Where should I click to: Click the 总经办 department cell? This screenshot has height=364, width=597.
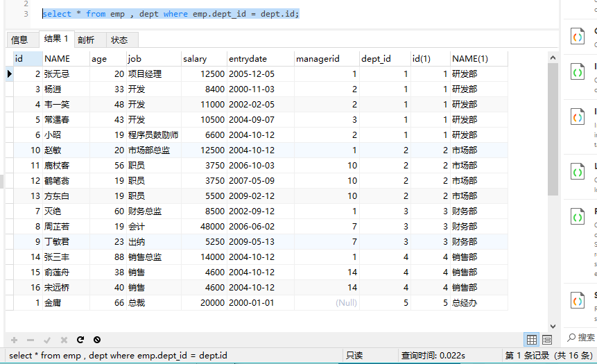coord(479,303)
